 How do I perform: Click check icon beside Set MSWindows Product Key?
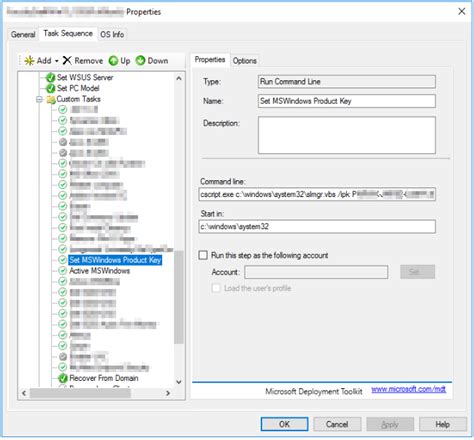(x=63, y=260)
